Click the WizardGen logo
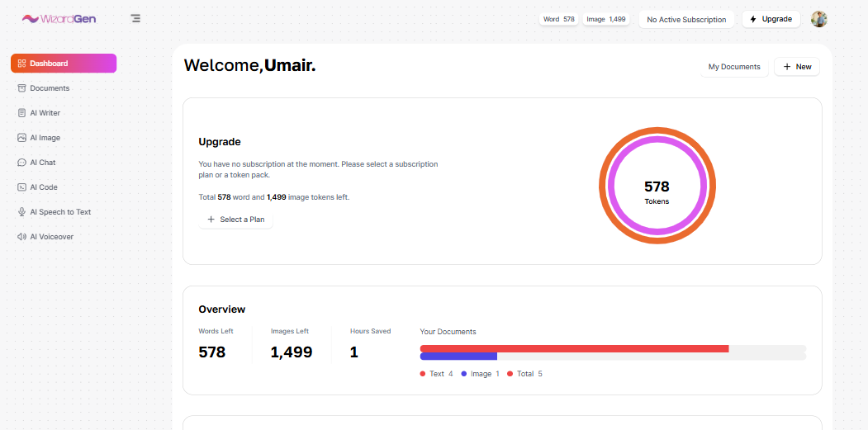This screenshot has height=430, width=868. coord(59,18)
